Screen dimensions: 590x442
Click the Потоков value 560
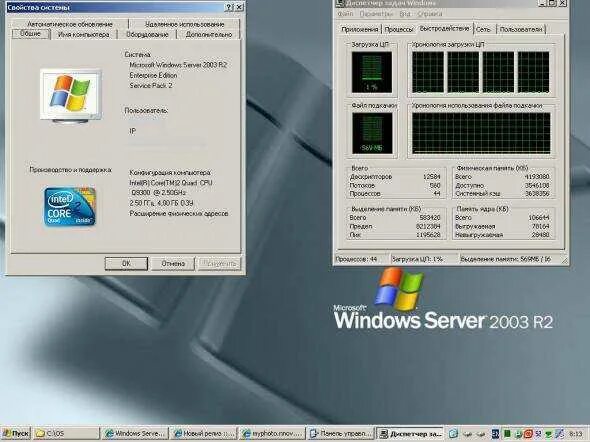tap(435, 185)
